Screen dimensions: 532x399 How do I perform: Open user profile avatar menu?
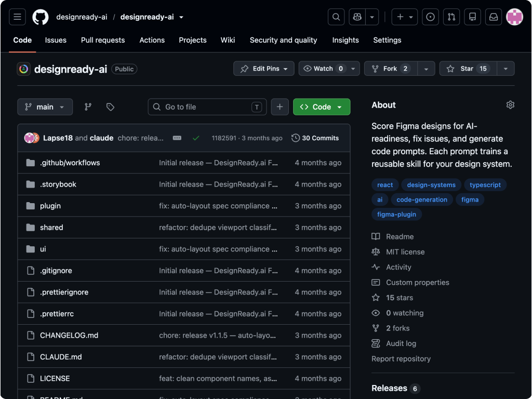(514, 17)
